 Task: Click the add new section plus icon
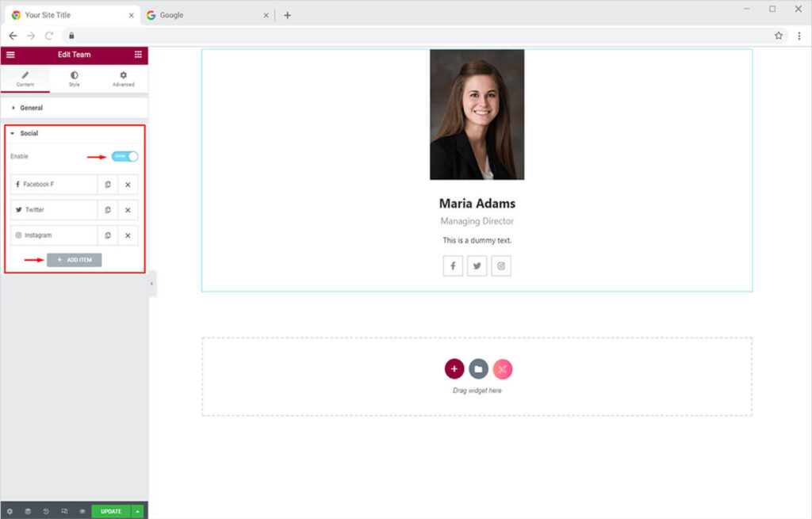pyautogui.click(x=454, y=368)
